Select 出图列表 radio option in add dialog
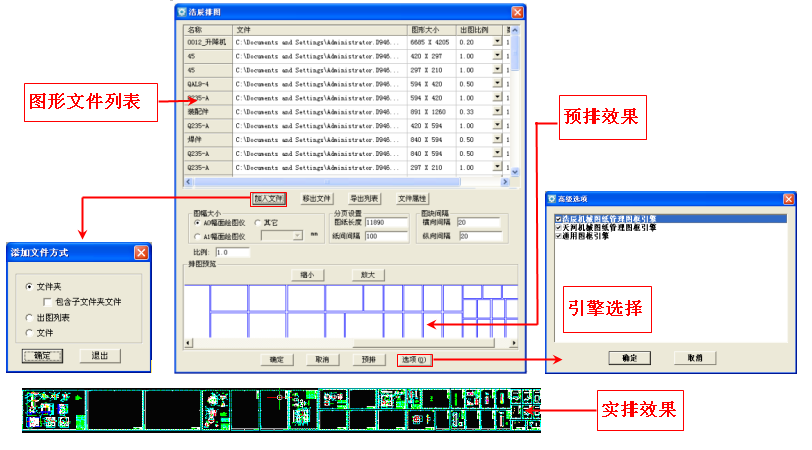 [x=29, y=317]
